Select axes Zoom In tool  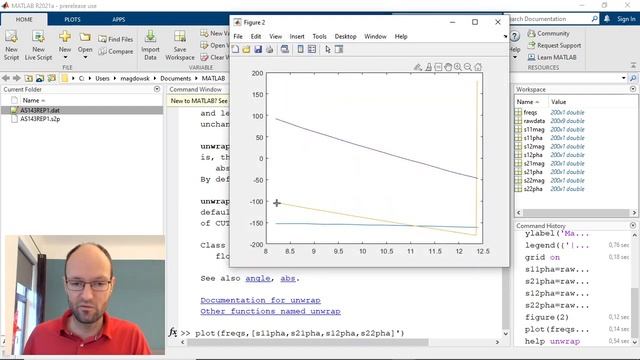[x=458, y=67]
